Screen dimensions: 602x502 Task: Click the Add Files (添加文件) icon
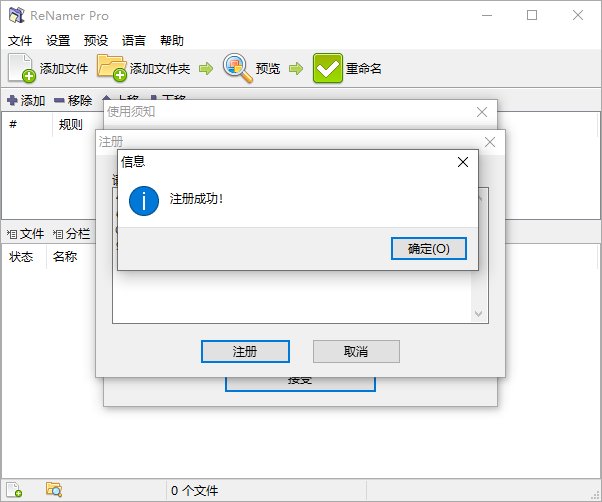click(22, 68)
